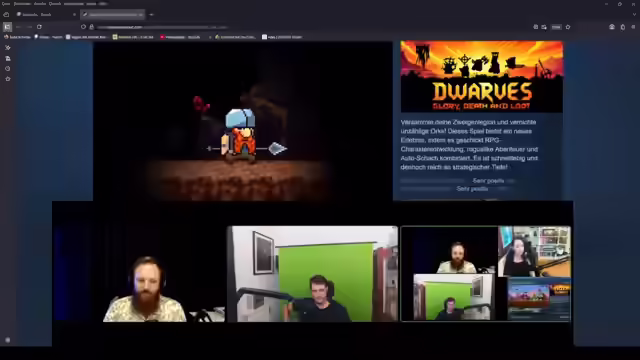This screenshot has height=360, width=640.
Task: Open sidebar settings gear at bottom
Action: [x=8, y=340]
